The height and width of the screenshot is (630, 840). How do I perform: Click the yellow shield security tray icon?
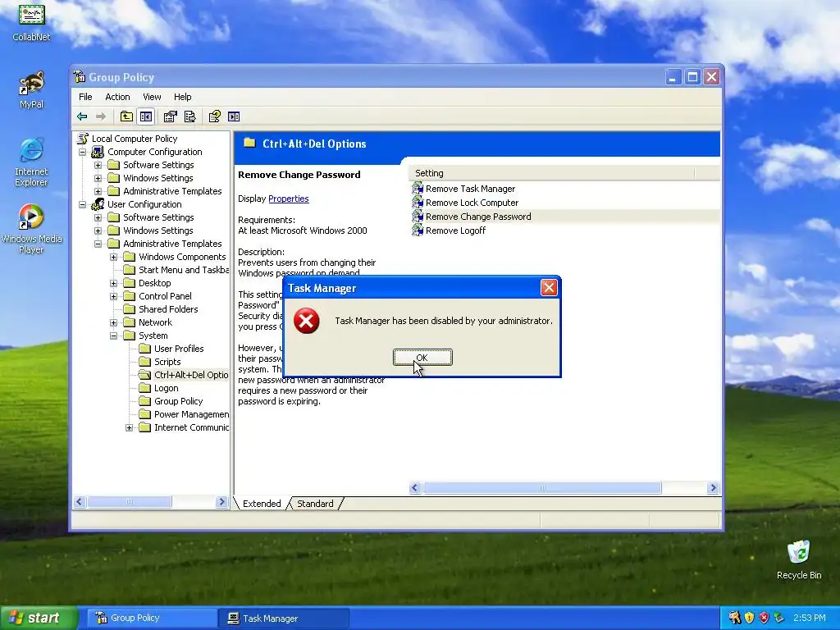(749, 618)
